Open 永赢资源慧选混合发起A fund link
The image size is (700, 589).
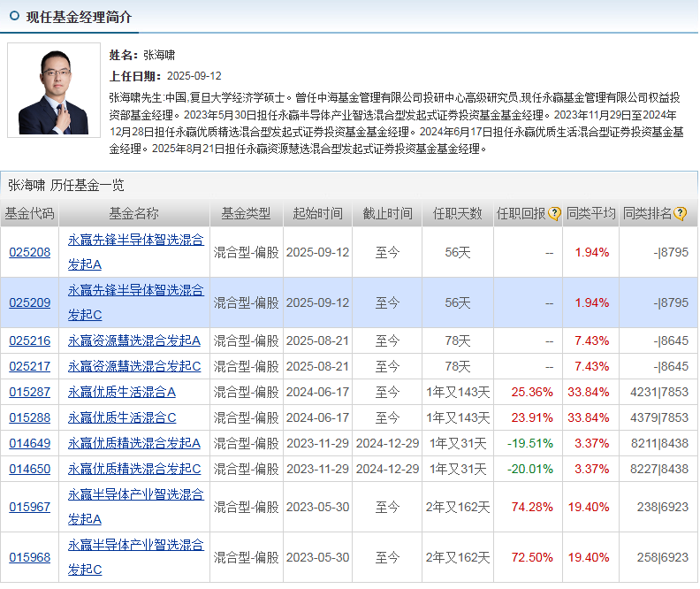pyautogui.click(x=134, y=340)
